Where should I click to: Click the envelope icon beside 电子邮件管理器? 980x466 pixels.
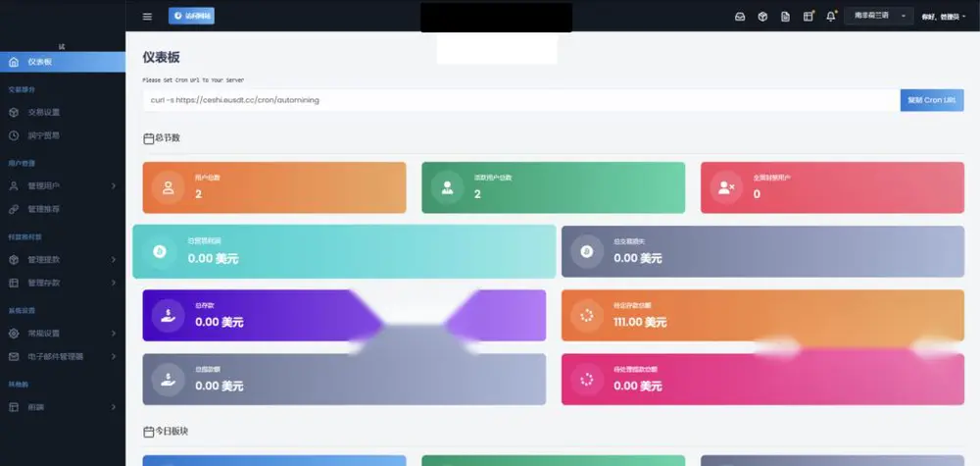[14, 356]
